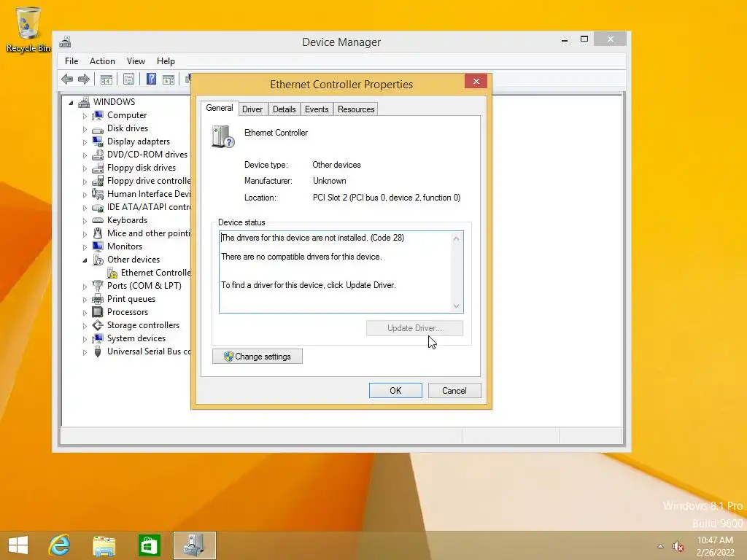Screen dimensions: 747x560
Task: Click Cancel in Ethernet Controller Properties
Action: pos(454,391)
